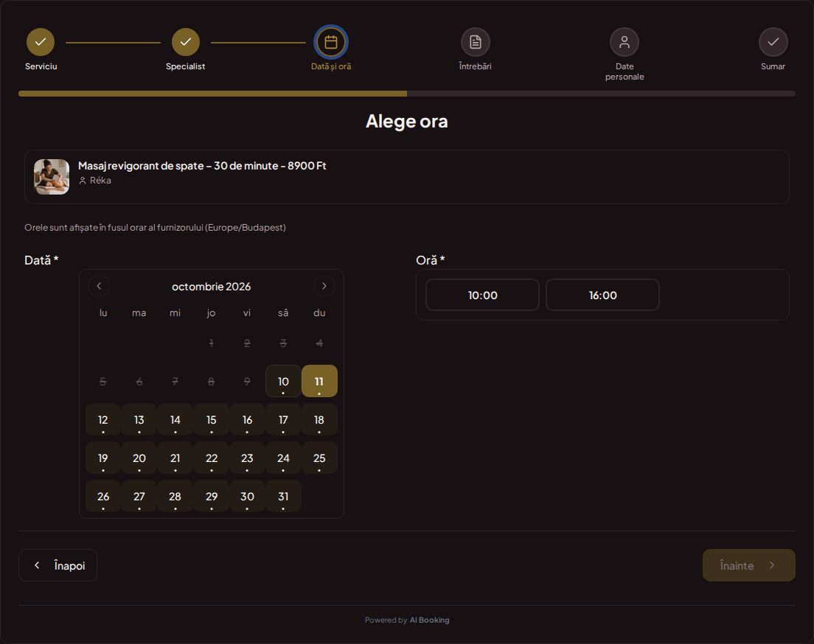Go to previous month in calendar
The width and height of the screenshot is (814, 644).
coord(99,286)
